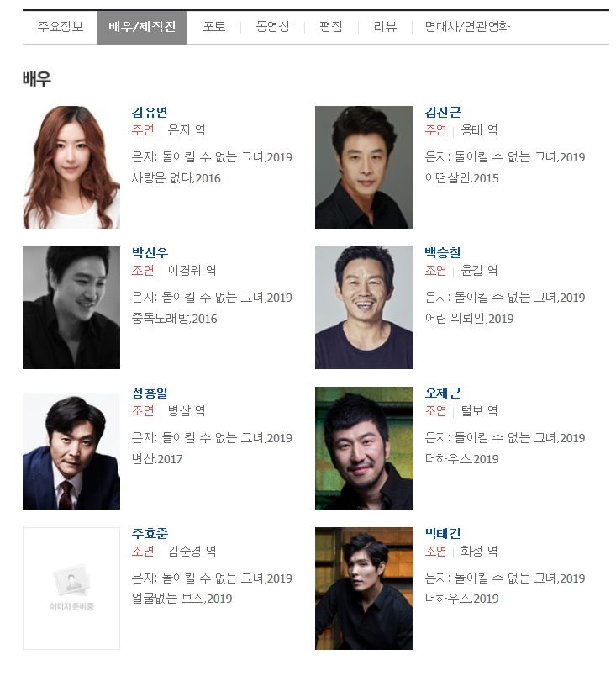Open the black-and-white photo of 박선우
The width and height of the screenshot is (616, 676).
click(x=71, y=308)
